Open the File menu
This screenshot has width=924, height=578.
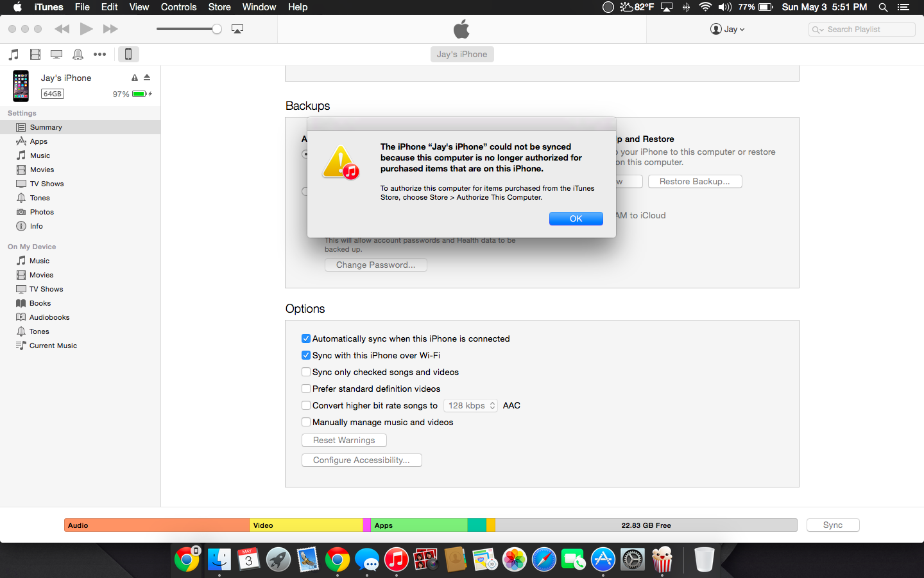[x=82, y=7]
